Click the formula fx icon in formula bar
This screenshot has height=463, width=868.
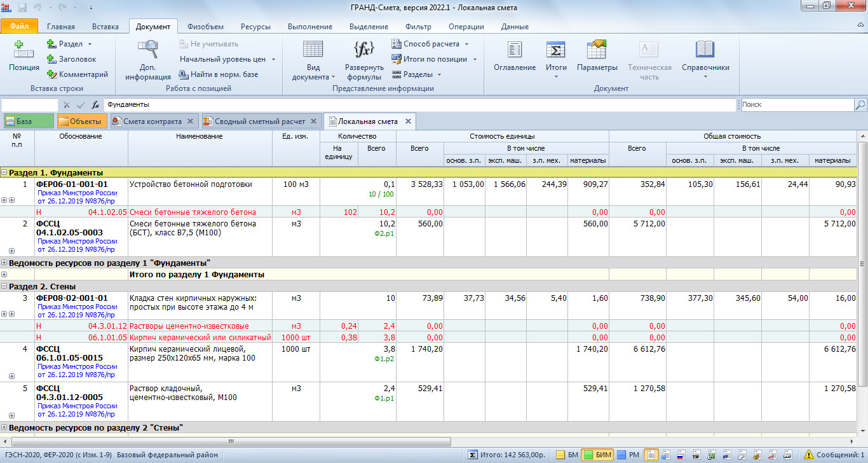(96, 105)
